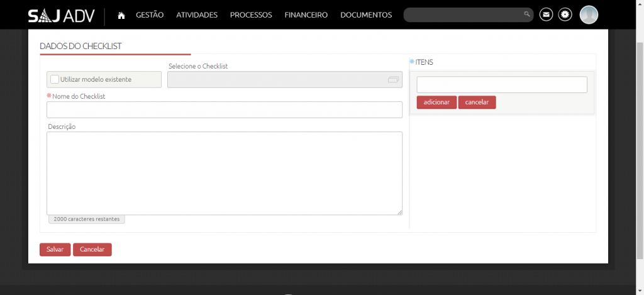Click the ITENS text input box

click(501, 85)
